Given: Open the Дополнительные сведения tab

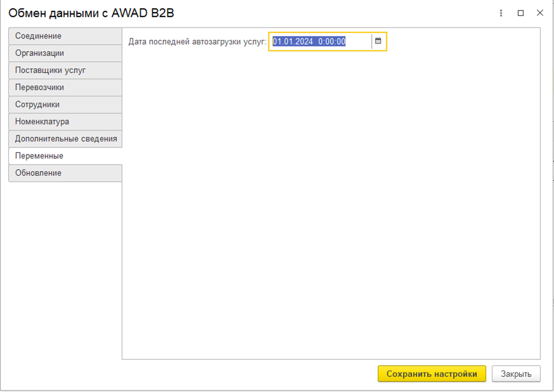Looking at the screenshot, I should [66, 139].
